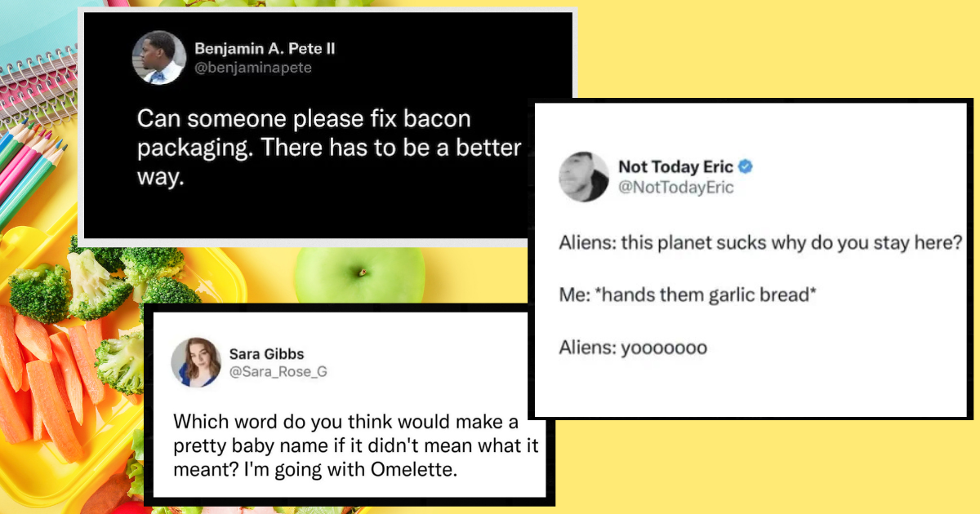Click the Benjamin A. Pete II name
This screenshot has width=980, height=514.
(265, 49)
